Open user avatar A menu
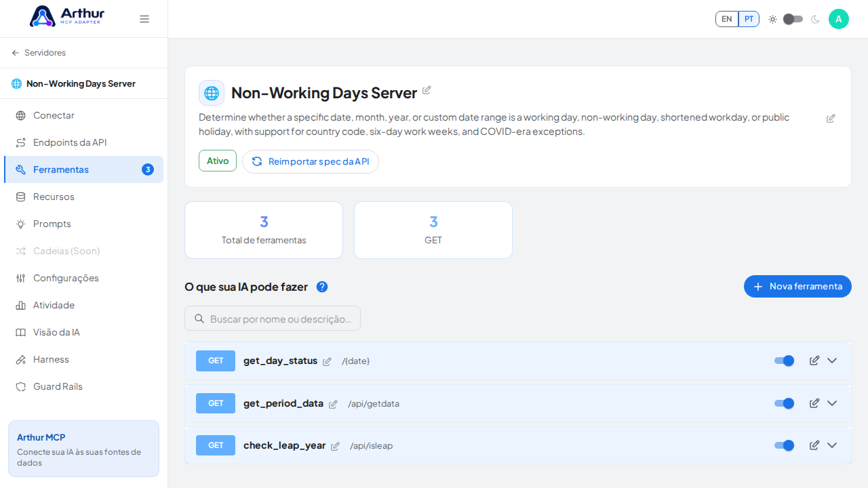This screenshot has width=868, height=488. click(839, 19)
